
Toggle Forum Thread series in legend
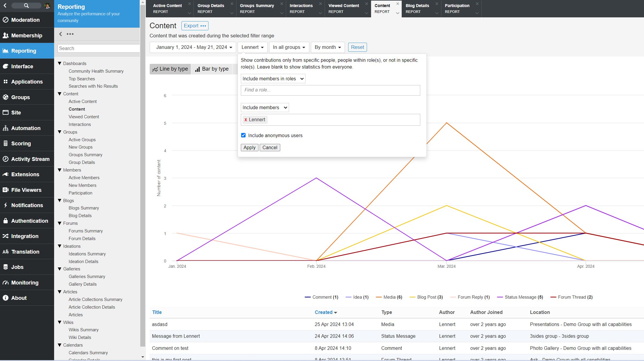571,297
